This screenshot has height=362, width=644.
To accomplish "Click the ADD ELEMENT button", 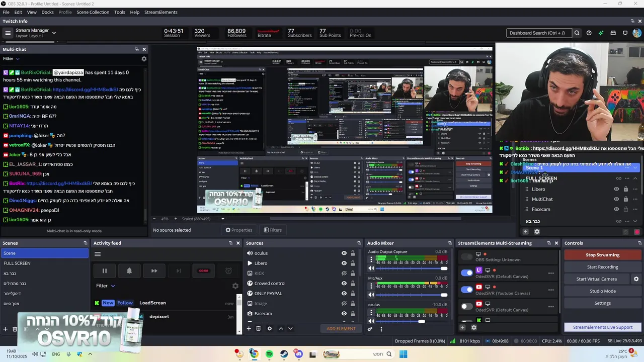I will click(341, 329).
